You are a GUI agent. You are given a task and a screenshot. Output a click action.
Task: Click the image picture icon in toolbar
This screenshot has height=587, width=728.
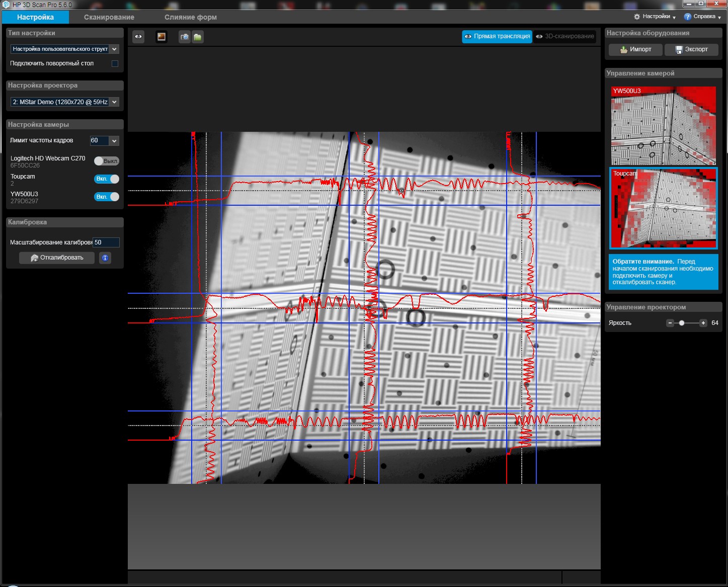(x=161, y=37)
